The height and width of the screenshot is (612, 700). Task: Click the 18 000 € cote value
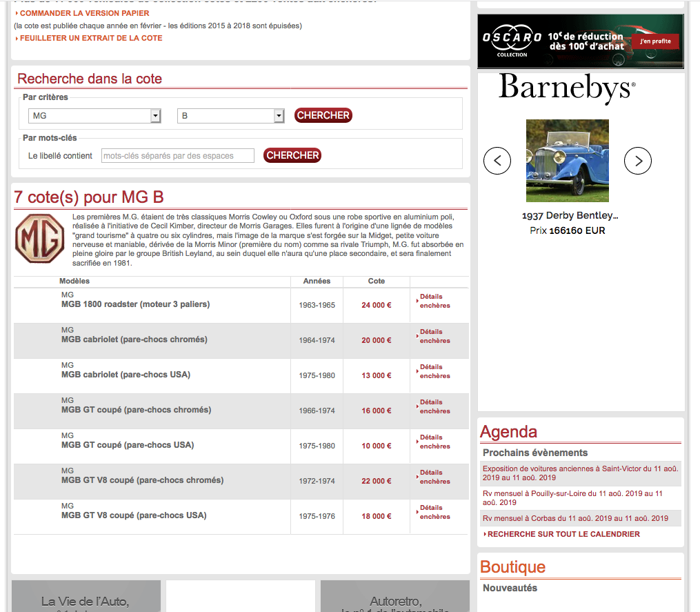(377, 516)
